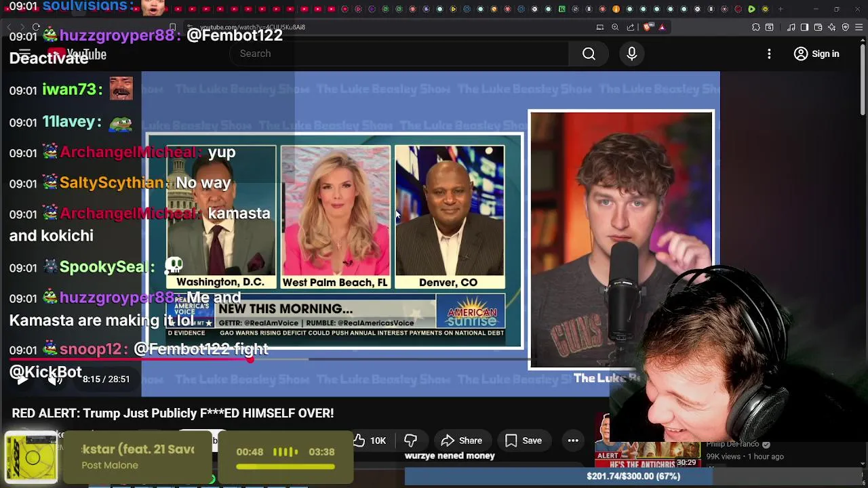
Task: Open Brave VPN icon in toolbar
Action: [x=845, y=27]
